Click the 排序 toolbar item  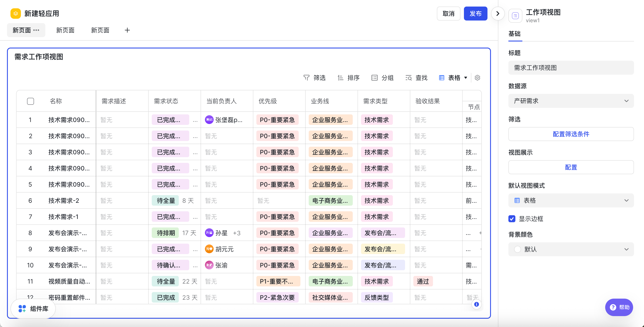click(x=349, y=78)
